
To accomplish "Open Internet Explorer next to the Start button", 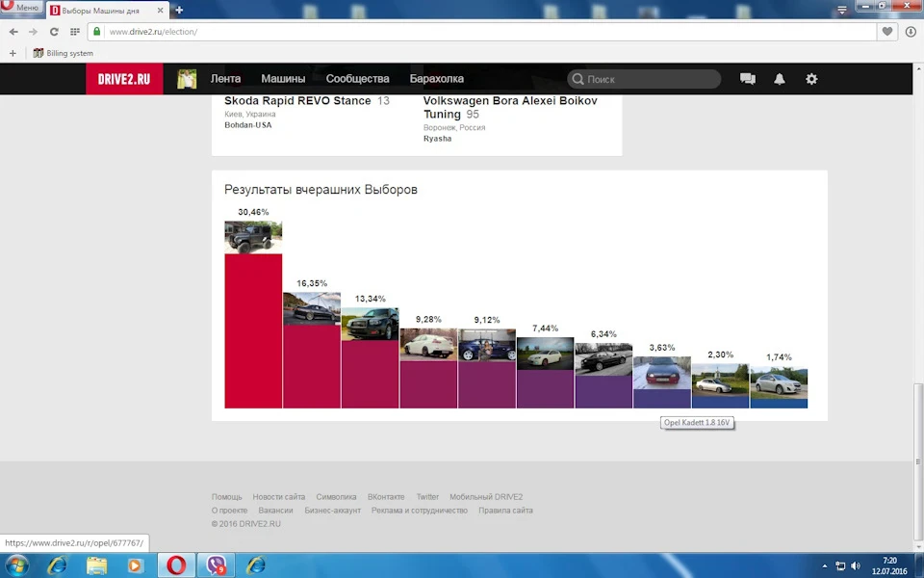I will point(57,565).
